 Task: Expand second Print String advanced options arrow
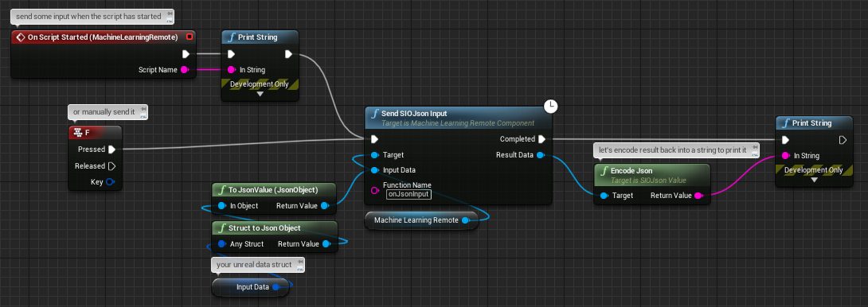tap(814, 180)
